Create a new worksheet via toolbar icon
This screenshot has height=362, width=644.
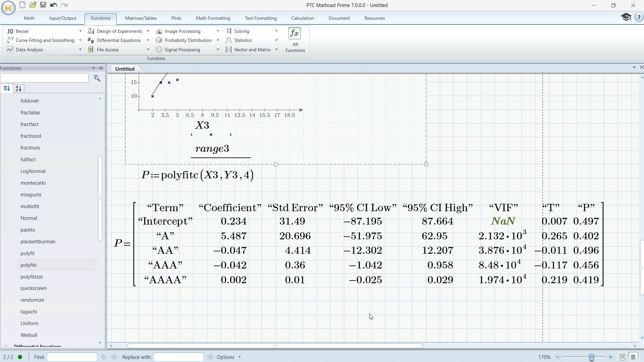pyautogui.click(x=22, y=5)
